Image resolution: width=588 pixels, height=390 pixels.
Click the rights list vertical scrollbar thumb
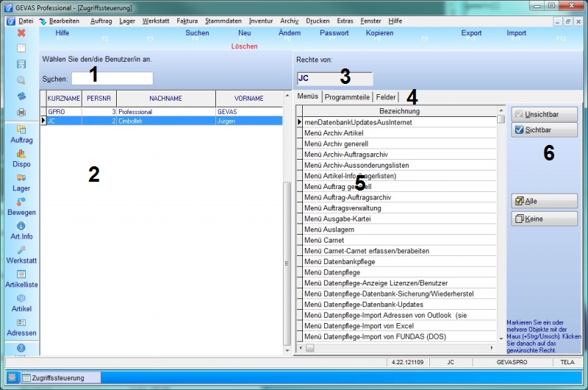click(x=501, y=119)
